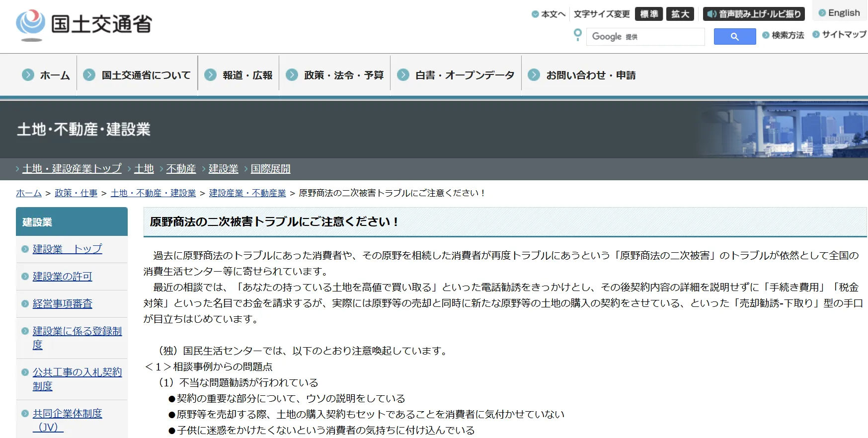Click bullet icon beside 公共工事の入札契約制度

(x=25, y=372)
